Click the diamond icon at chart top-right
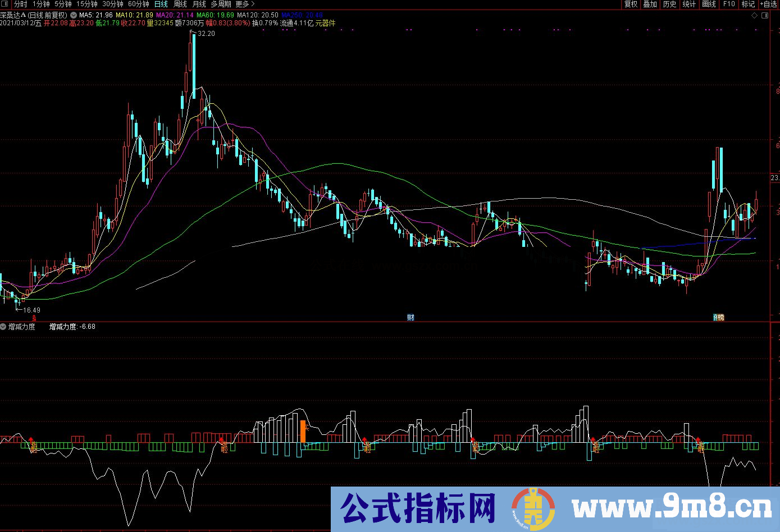Image resolution: width=780 pixels, height=532 pixels. 754,15
